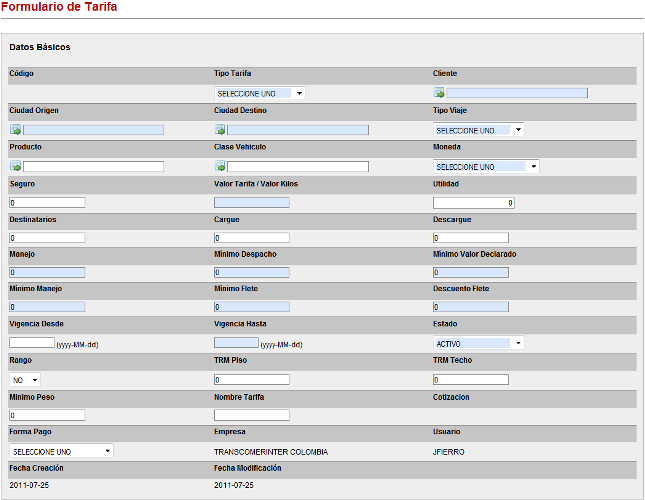645x500 pixels.
Task: Expand the Moneda dropdown list
Action: [486, 166]
